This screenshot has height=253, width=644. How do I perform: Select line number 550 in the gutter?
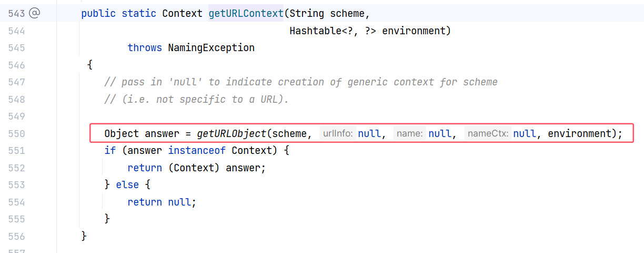pos(16,134)
